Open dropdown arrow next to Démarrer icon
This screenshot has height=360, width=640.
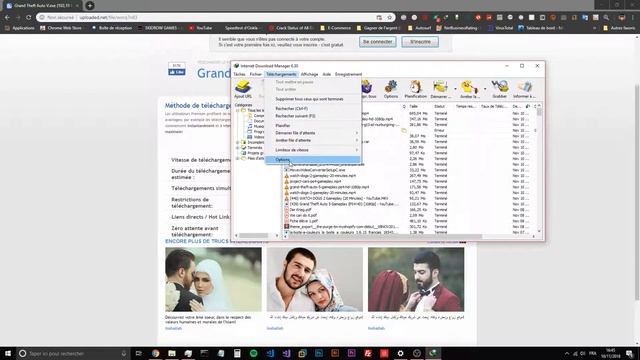tap(455, 89)
